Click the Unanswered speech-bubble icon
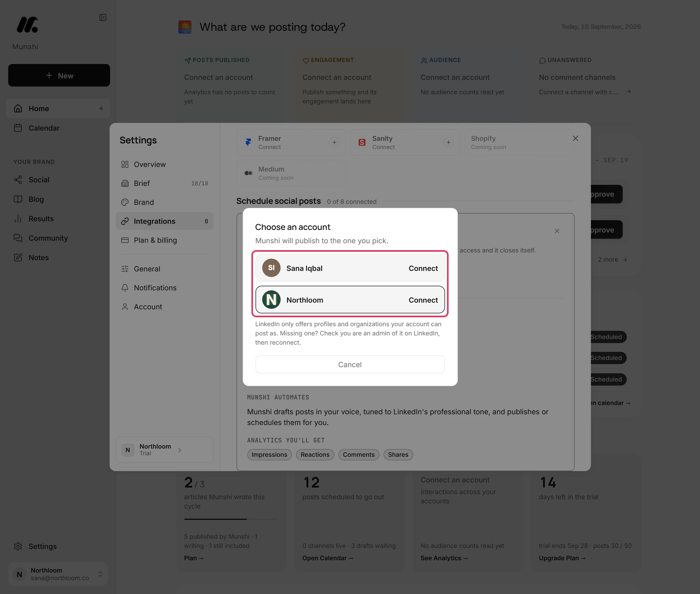This screenshot has width=700, height=594. [542, 61]
